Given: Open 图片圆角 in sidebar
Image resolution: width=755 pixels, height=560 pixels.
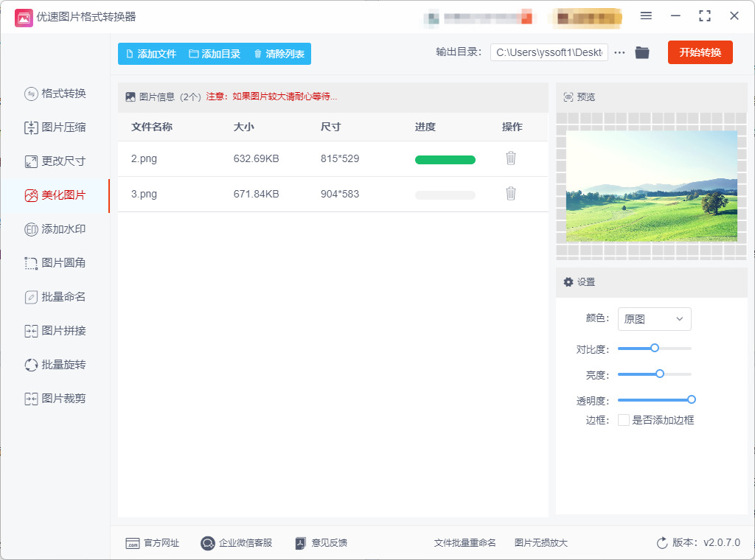Looking at the screenshot, I should [55, 262].
